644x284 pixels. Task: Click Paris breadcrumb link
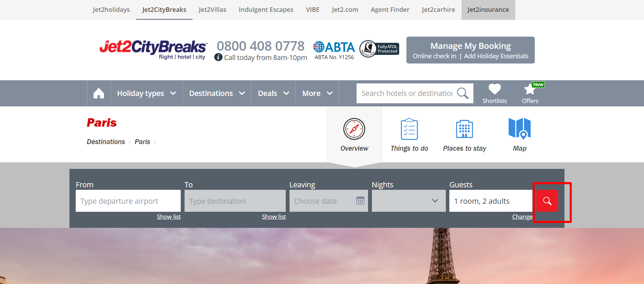point(142,142)
